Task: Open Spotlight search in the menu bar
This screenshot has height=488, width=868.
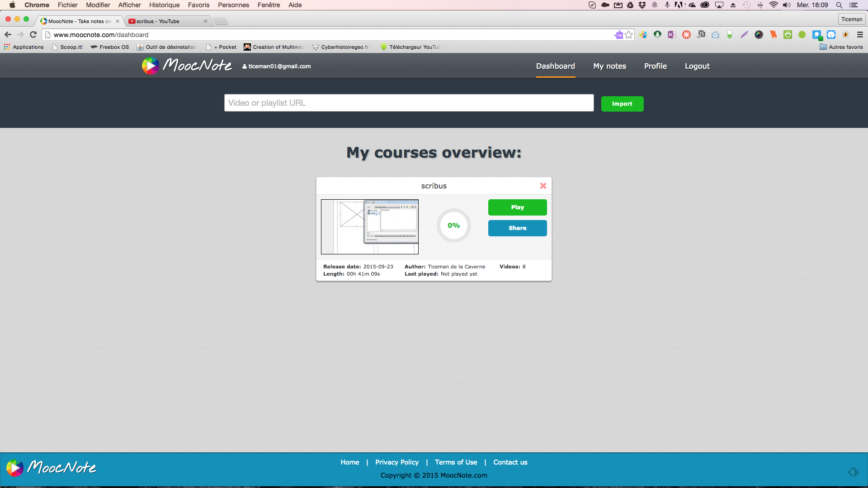Action: (839, 5)
